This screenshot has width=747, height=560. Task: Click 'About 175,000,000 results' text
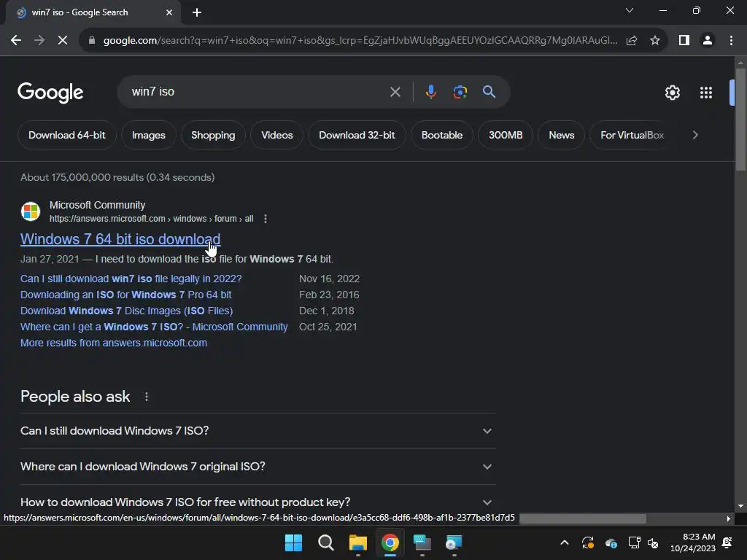[117, 177]
